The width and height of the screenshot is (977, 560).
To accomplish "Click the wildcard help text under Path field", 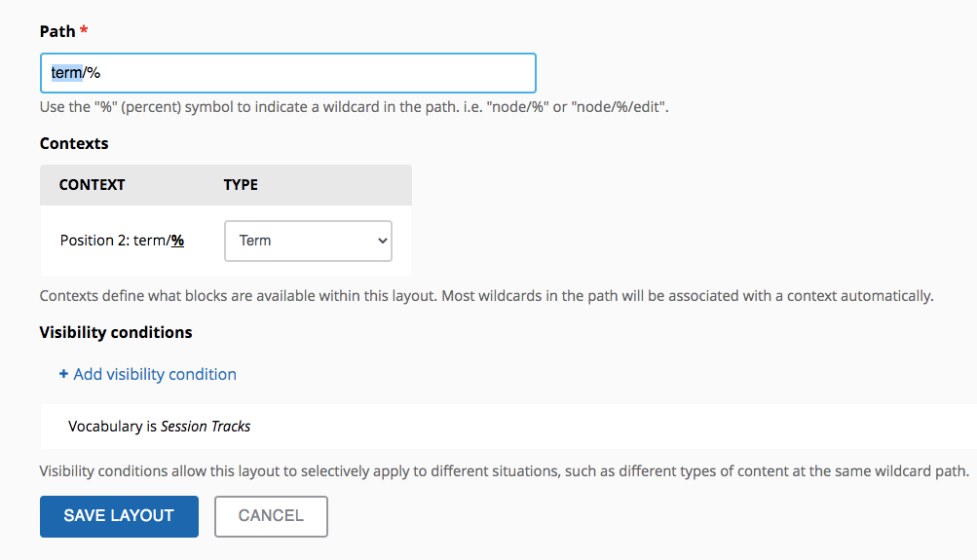I will pyautogui.click(x=354, y=107).
